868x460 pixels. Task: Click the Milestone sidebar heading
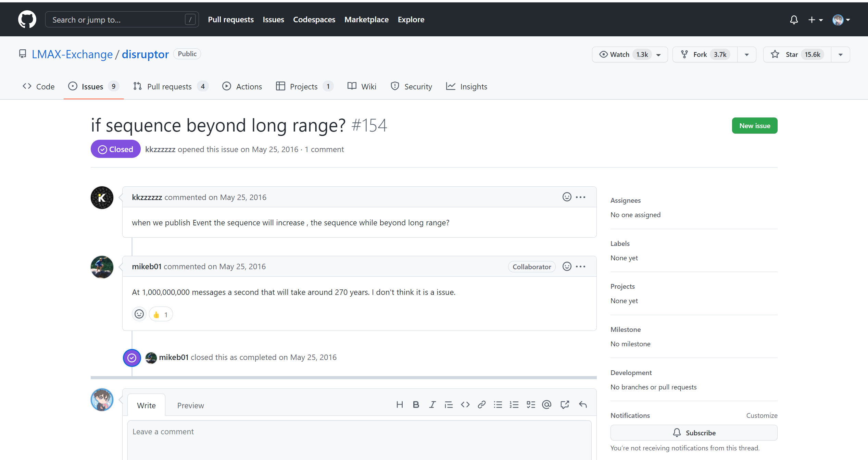click(625, 330)
